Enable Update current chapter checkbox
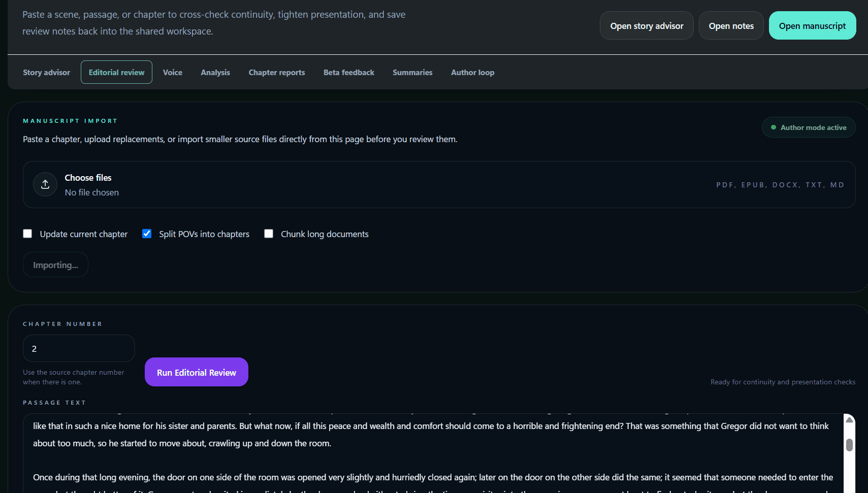This screenshot has width=868, height=493. [x=27, y=234]
